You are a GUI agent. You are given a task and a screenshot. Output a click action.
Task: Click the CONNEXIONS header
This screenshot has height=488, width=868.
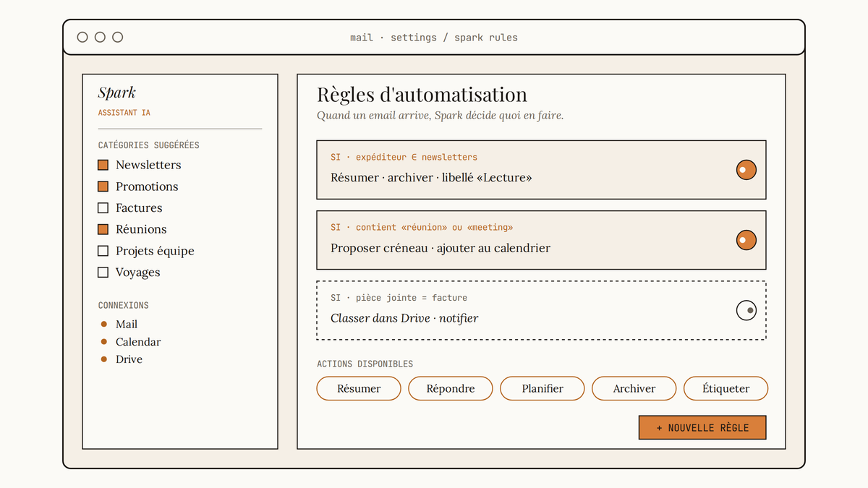pos(124,305)
